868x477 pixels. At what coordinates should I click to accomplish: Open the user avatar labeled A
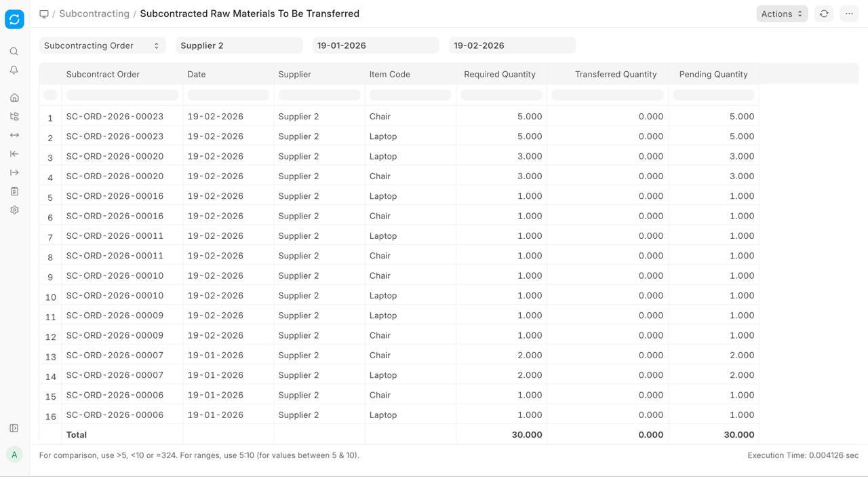coord(14,455)
